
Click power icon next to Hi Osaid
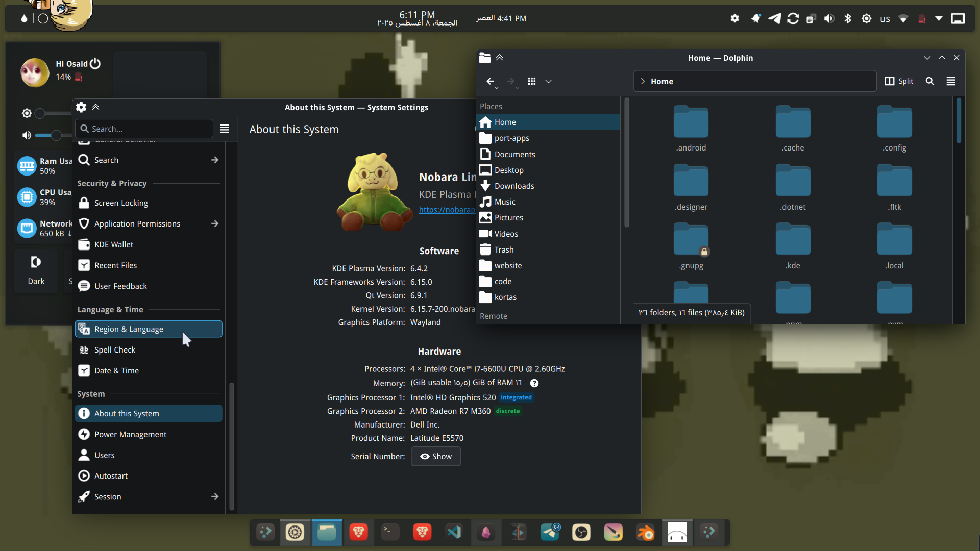(x=95, y=64)
